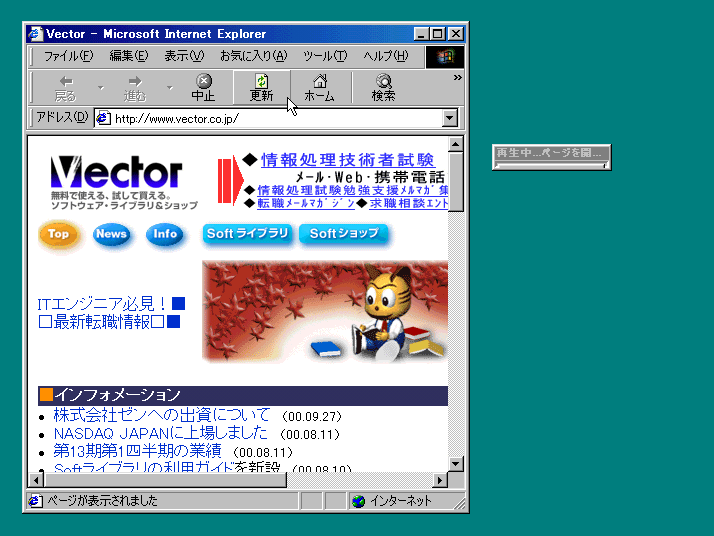
Task: Click the tiger mascot banner image
Action: click(x=325, y=312)
